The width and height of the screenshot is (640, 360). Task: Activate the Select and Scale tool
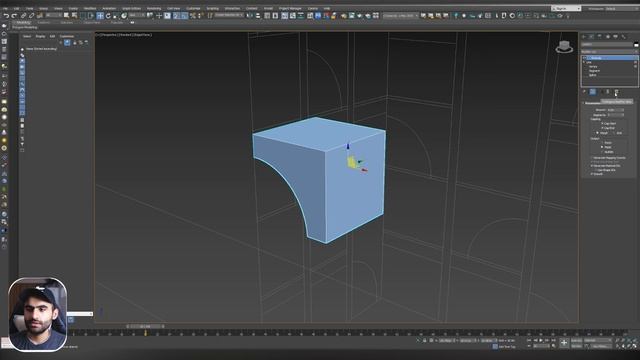coord(116,16)
